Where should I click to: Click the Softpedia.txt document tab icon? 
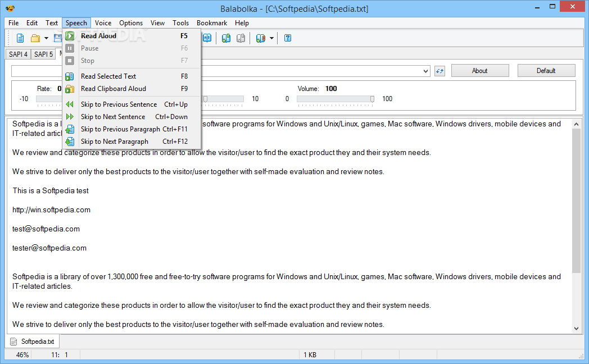(13, 342)
